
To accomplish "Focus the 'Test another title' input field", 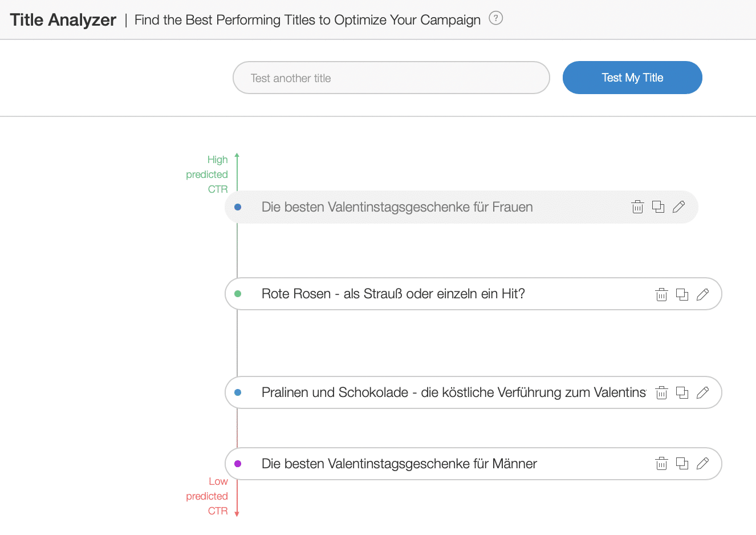I will pos(391,78).
